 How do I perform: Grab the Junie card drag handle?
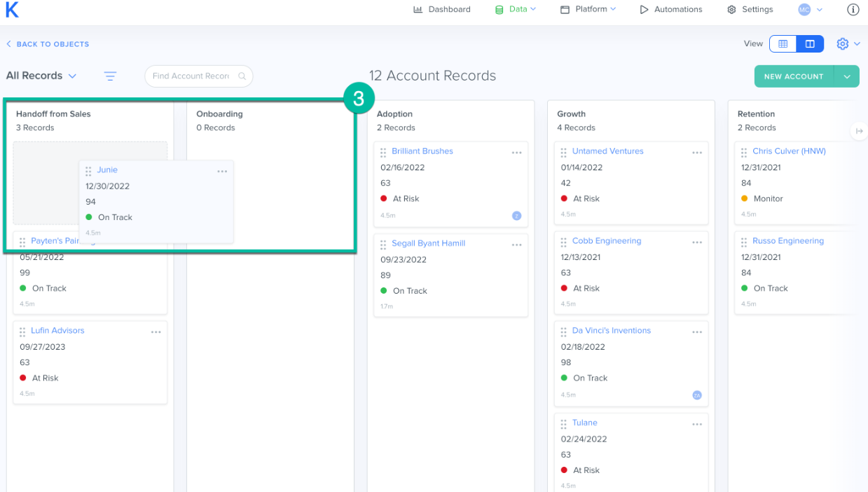coord(88,171)
